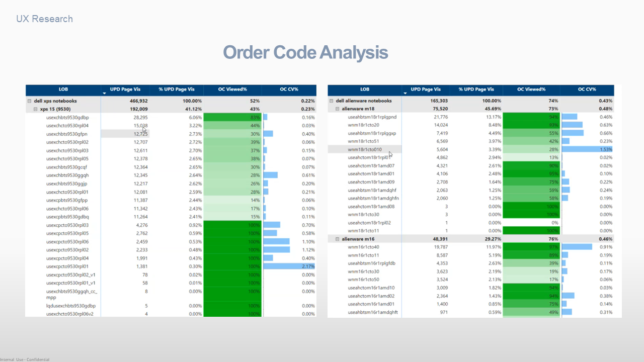Screen dimensions: 644x362
Task: Select row usexcpcto9530rpl03
Action: pyautogui.click(x=171, y=225)
